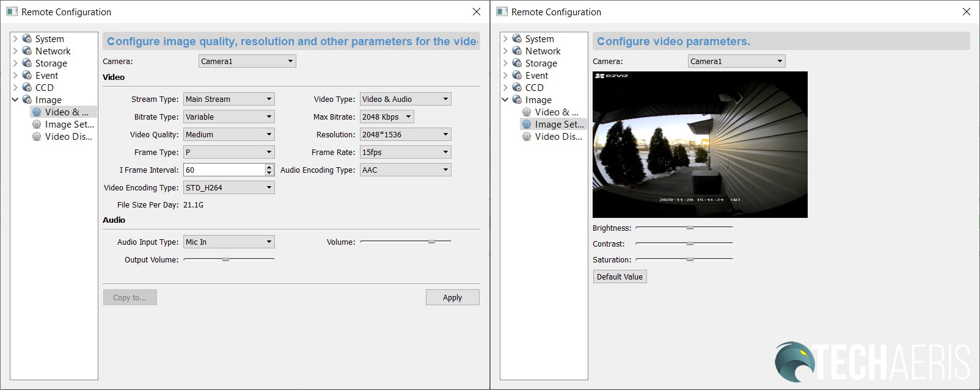Click the Copy to... button
This screenshot has height=390, width=980.
[x=130, y=297]
